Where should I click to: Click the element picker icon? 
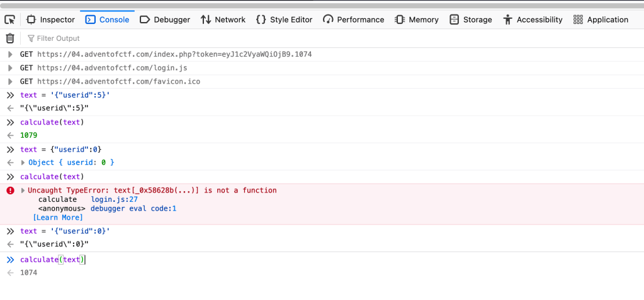tap(9, 19)
